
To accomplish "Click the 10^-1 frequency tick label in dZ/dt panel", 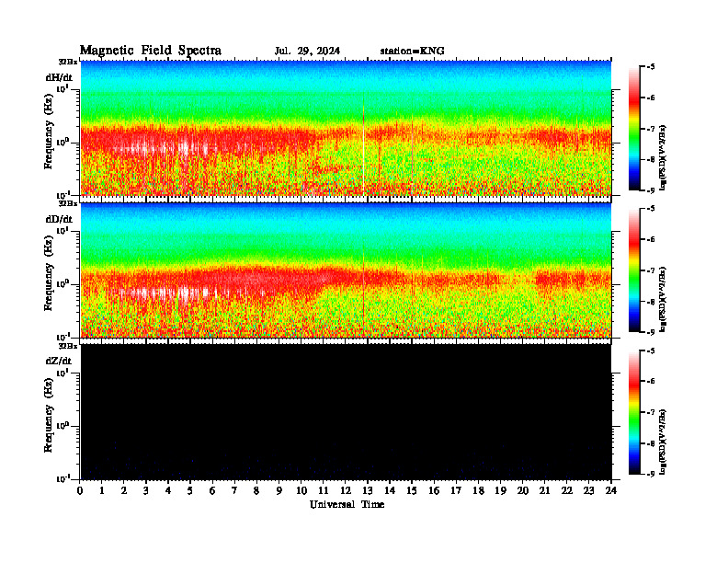I will pos(63,478).
